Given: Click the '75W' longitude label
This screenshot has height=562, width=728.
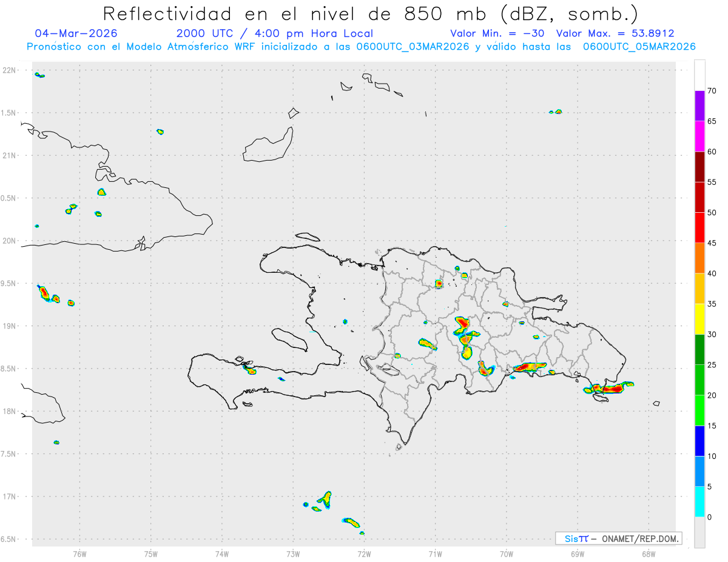Looking at the screenshot, I should 151,554.
